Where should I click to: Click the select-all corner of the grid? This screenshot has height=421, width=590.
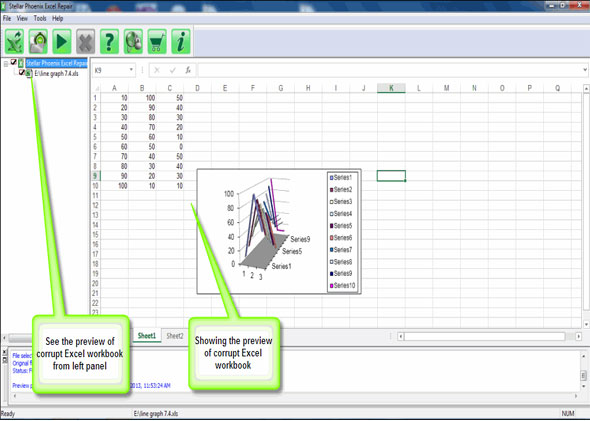point(97,88)
